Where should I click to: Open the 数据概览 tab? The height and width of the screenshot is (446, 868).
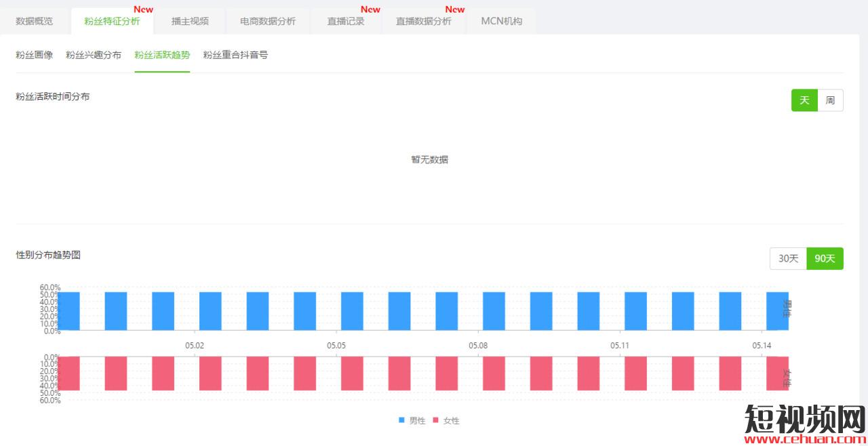(35, 21)
